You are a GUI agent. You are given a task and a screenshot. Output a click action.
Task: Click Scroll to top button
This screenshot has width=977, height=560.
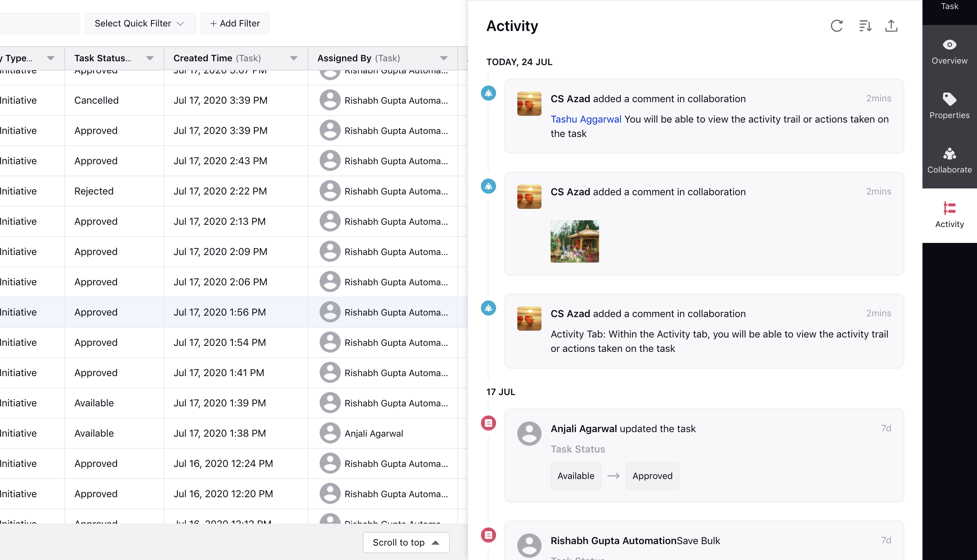(407, 542)
